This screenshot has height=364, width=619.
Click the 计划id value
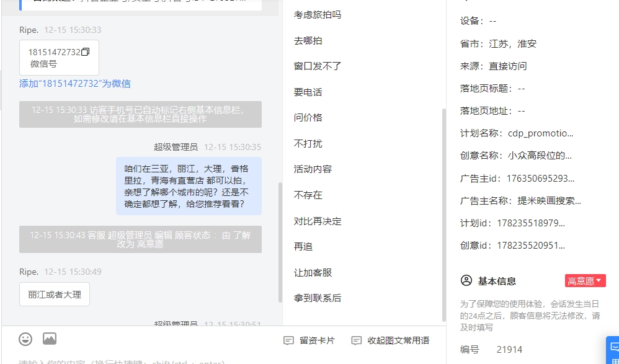pyautogui.click(x=531, y=223)
